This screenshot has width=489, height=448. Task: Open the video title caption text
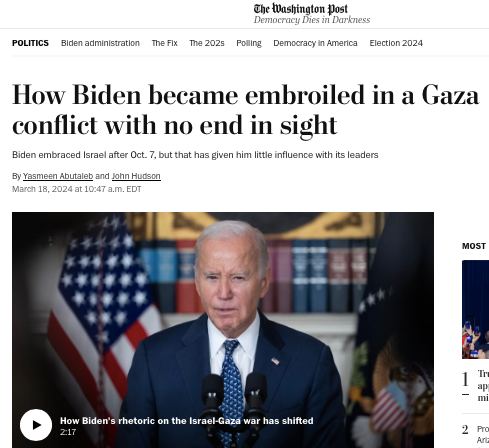(187, 421)
